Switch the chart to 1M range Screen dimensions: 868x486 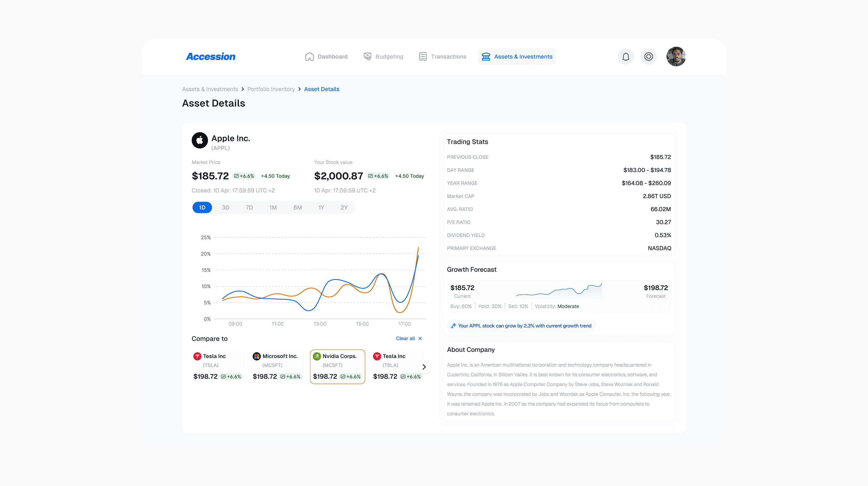click(273, 208)
